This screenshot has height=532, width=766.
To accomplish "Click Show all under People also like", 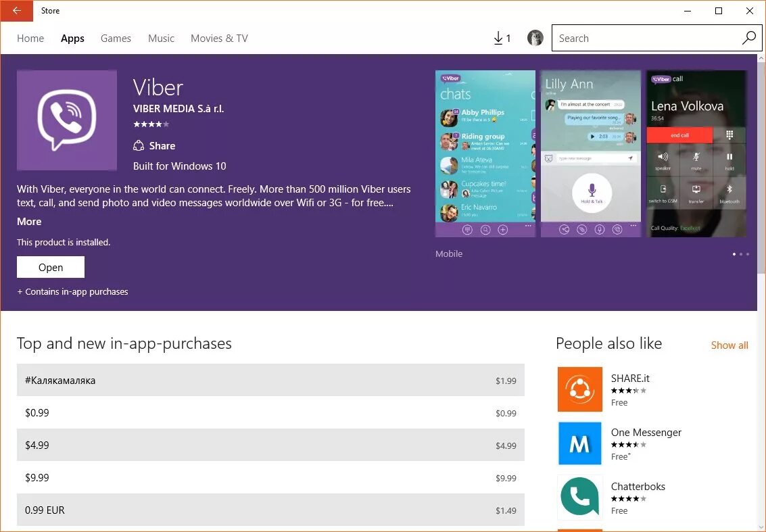I will (x=729, y=345).
